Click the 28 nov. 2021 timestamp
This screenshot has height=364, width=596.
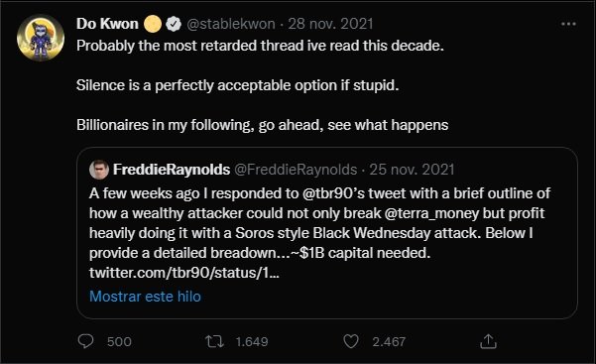pos(330,24)
